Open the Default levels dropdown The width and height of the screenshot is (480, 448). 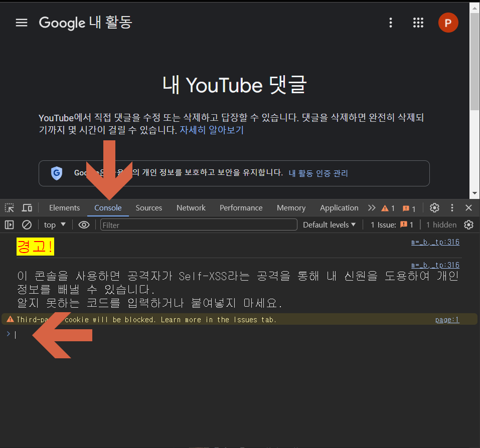(x=329, y=225)
